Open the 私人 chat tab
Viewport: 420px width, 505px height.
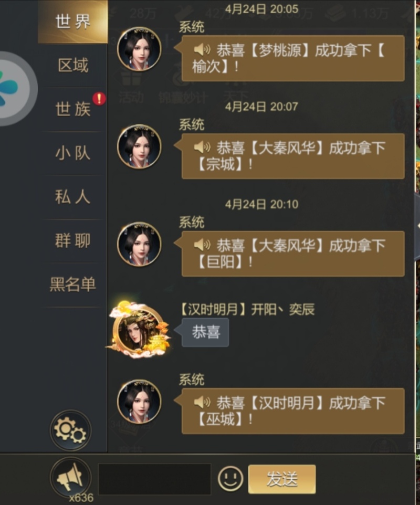(73, 197)
